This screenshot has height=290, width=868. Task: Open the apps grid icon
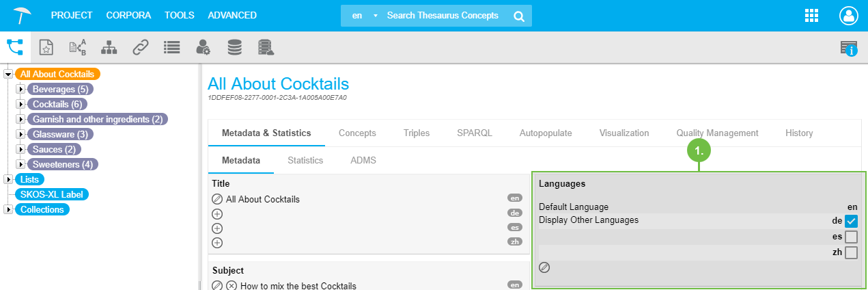pyautogui.click(x=812, y=16)
